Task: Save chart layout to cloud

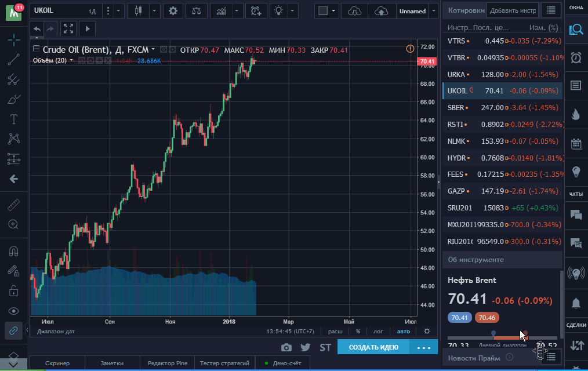Action: pos(382,11)
